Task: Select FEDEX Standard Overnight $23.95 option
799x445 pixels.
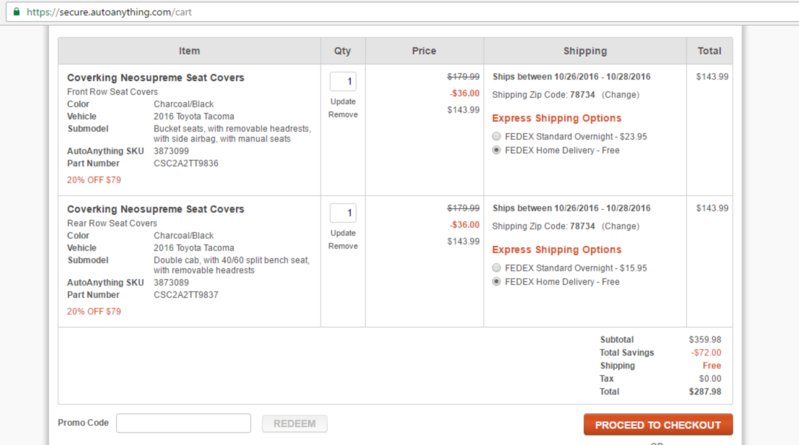Action: (x=496, y=136)
